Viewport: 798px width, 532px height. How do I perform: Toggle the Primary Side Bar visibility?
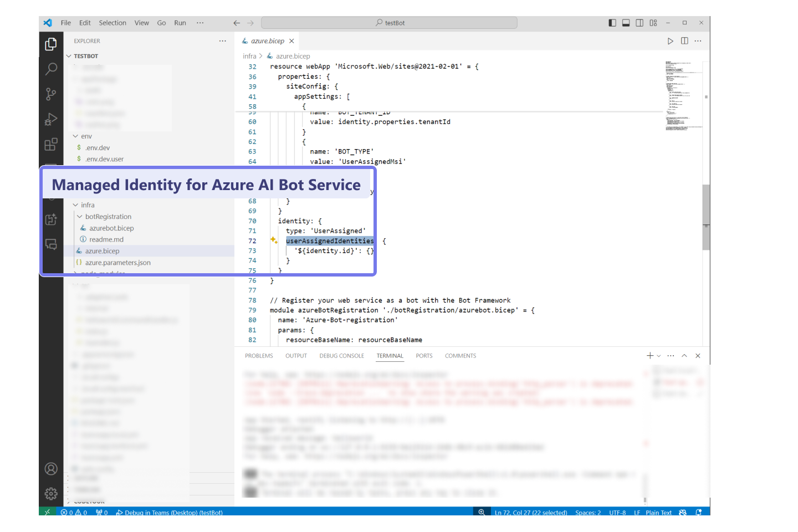[x=612, y=23]
